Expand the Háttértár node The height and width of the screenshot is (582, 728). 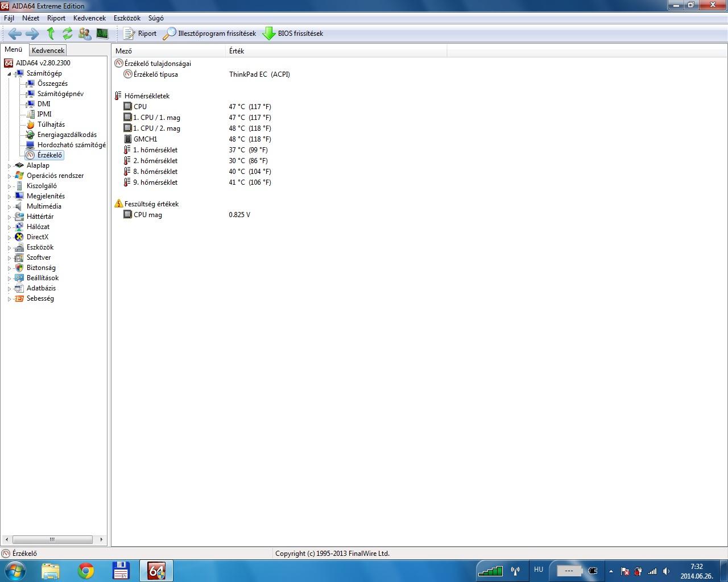pyautogui.click(x=9, y=217)
